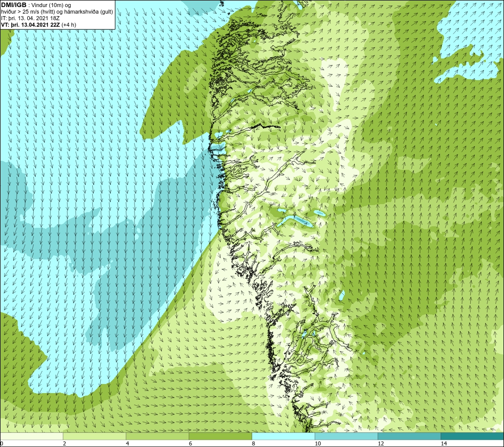Click the '12' legend scale label

381,444
